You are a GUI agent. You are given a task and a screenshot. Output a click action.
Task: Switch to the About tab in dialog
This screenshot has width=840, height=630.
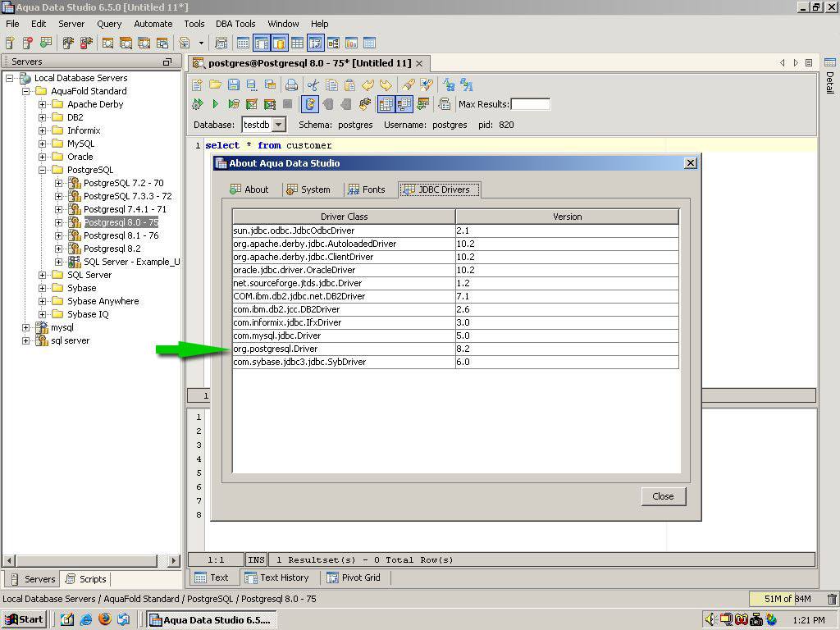pos(249,189)
